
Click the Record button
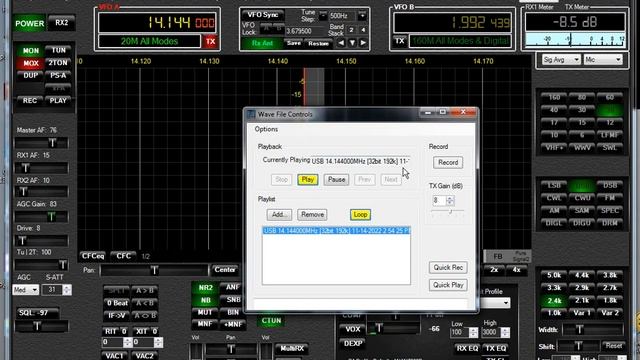click(448, 162)
